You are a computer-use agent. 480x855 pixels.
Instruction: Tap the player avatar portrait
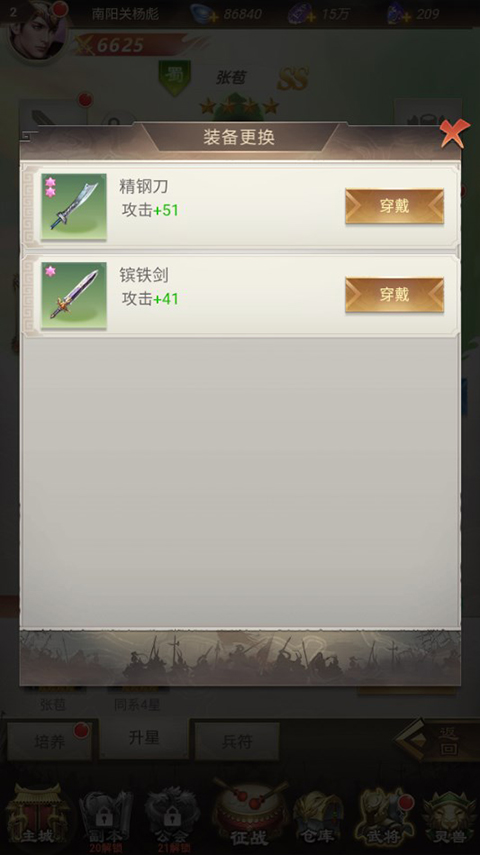[37, 30]
